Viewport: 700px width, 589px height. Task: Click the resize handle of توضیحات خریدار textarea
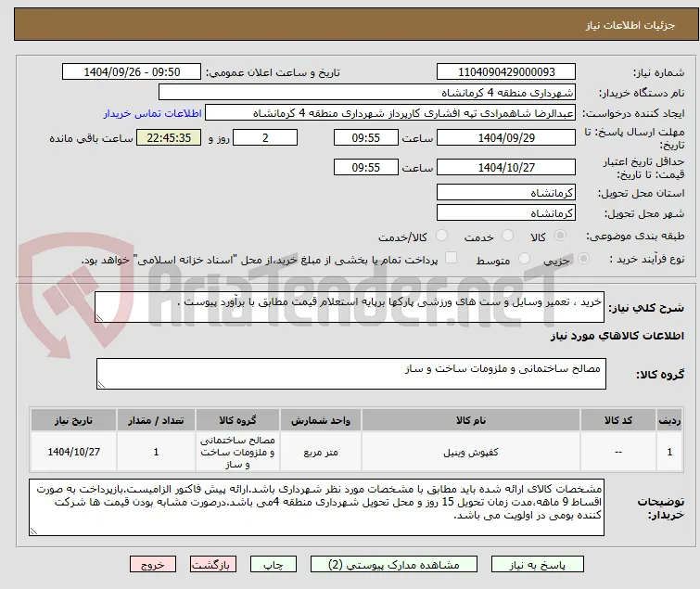[x=33, y=531]
